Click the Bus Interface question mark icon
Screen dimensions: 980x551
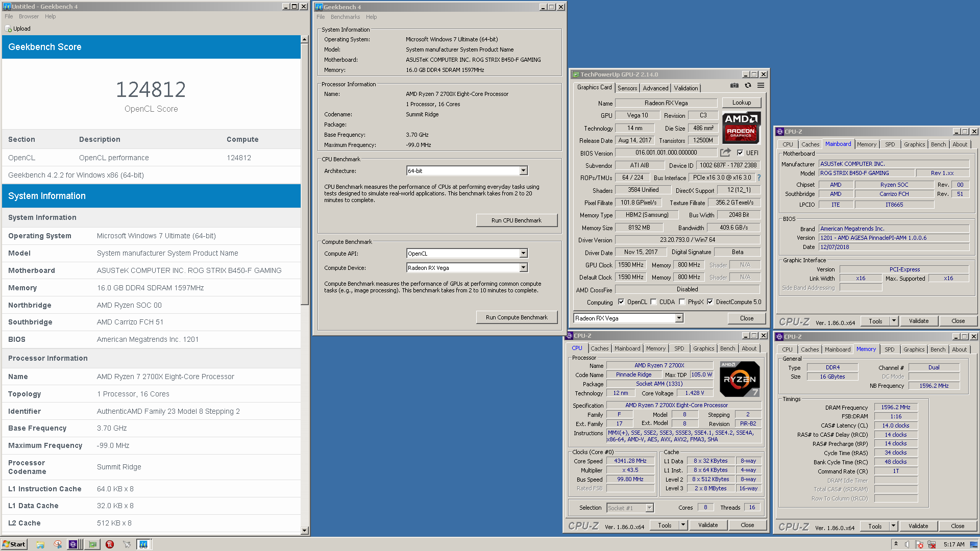759,178
